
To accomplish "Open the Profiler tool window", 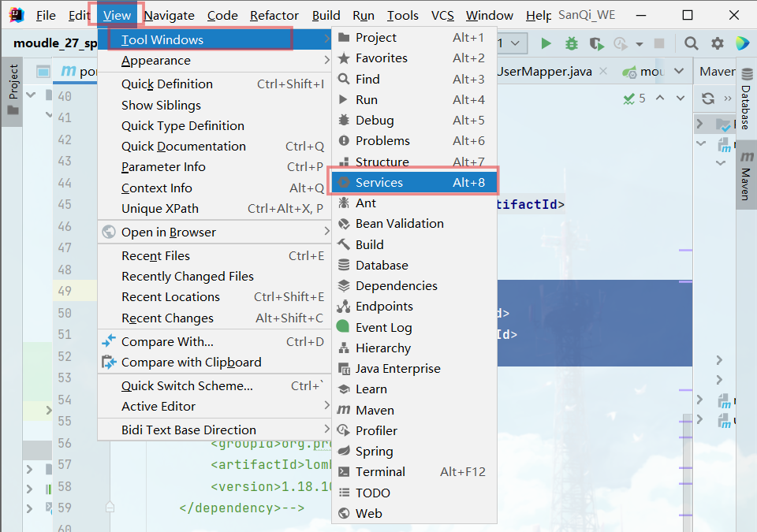I will pos(414,430).
